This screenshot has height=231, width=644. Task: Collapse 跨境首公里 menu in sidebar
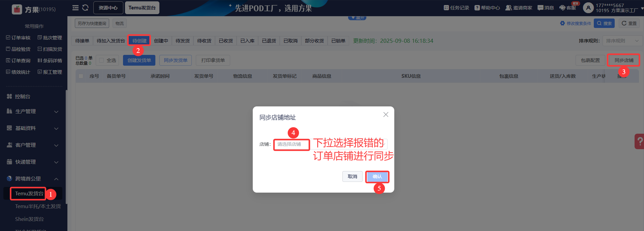coord(33,179)
